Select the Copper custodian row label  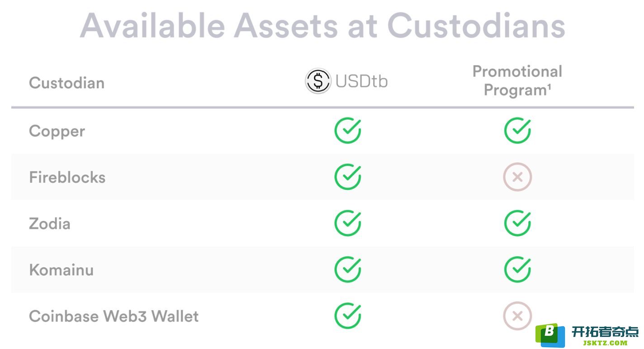57,132
